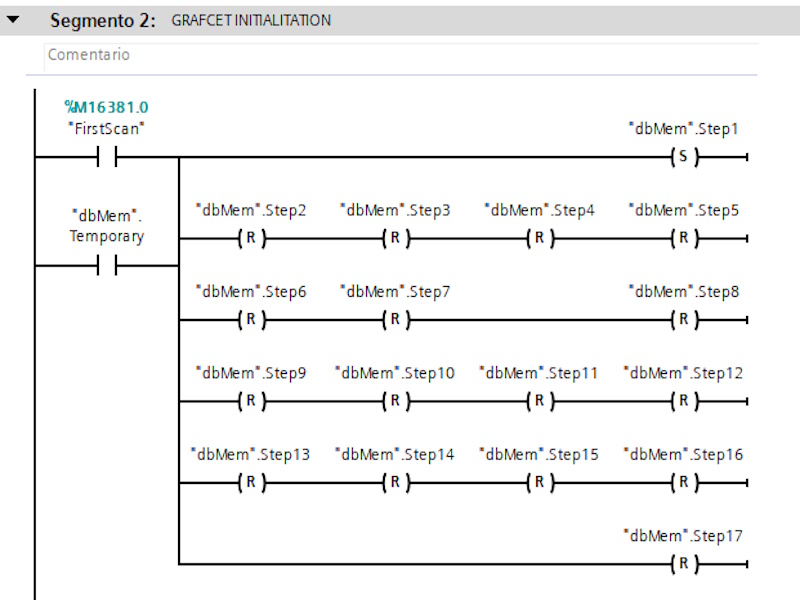Image resolution: width=800 pixels, height=600 pixels.
Task: Select the "FirstScan" tag name text
Action: (107, 128)
